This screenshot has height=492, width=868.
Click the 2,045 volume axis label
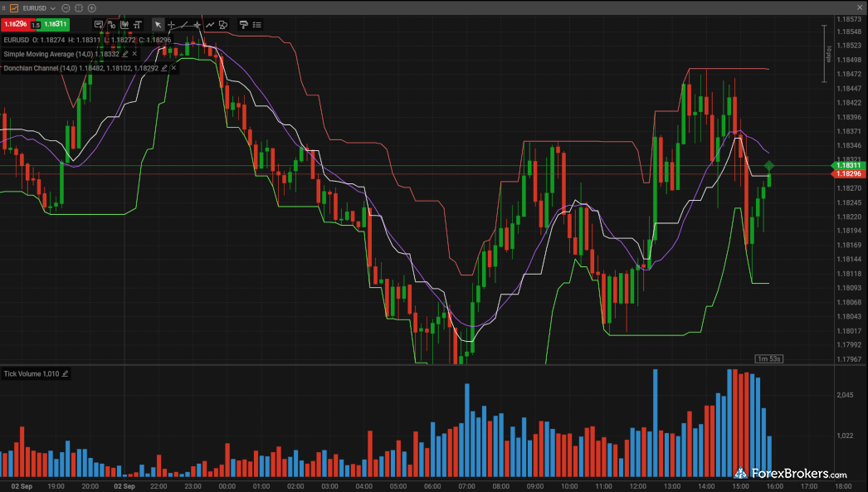[x=845, y=395]
